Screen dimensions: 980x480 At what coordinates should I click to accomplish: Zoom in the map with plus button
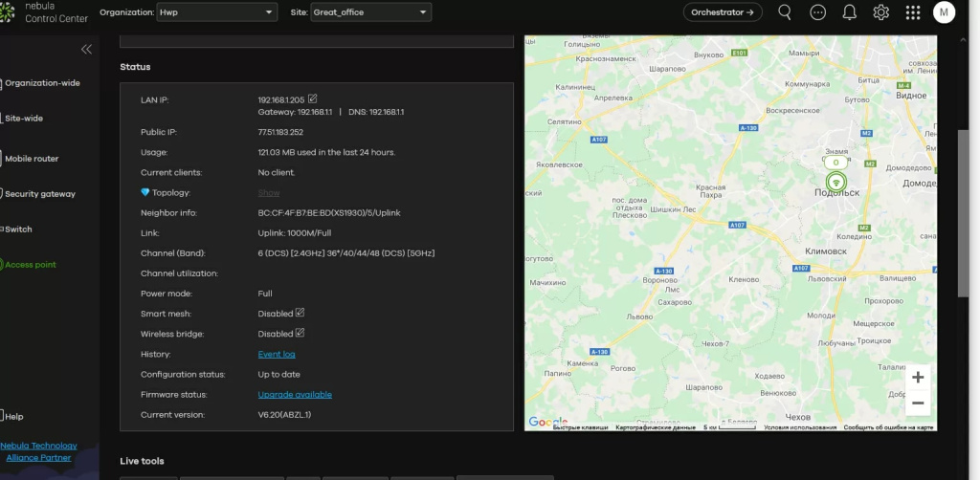(x=917, y=377)
